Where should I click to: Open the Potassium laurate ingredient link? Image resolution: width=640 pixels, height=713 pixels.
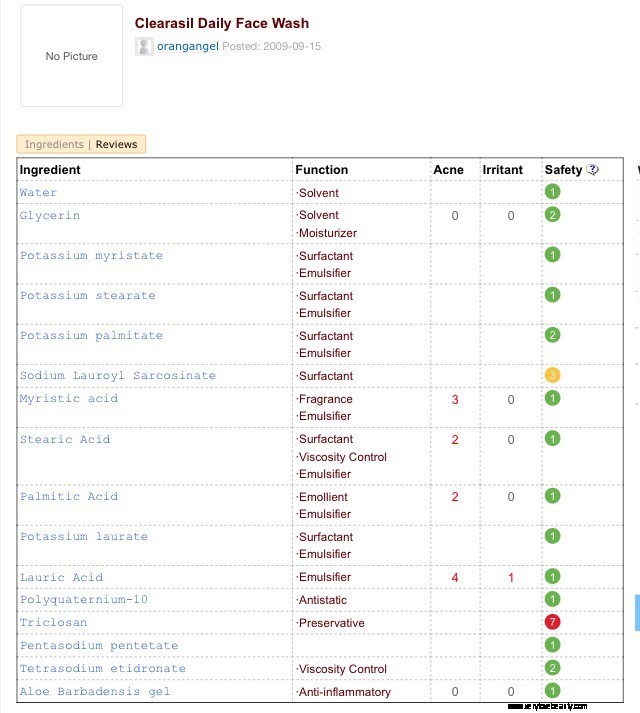point(84,537)
